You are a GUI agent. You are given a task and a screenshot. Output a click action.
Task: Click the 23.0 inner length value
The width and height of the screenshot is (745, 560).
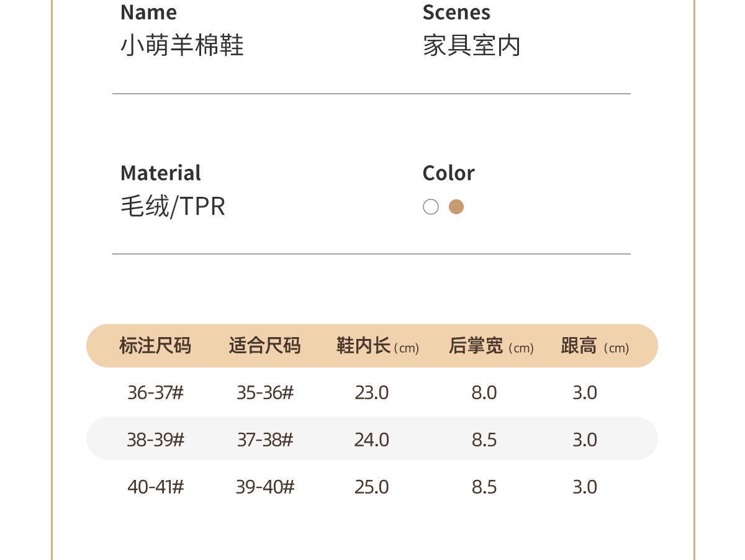[372, 392]
